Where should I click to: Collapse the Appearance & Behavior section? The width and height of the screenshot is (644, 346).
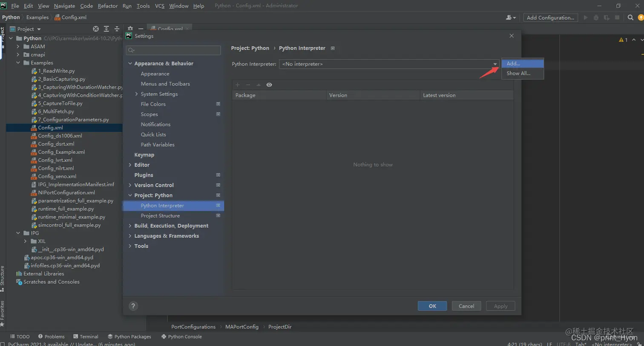[x=130, y=63]
